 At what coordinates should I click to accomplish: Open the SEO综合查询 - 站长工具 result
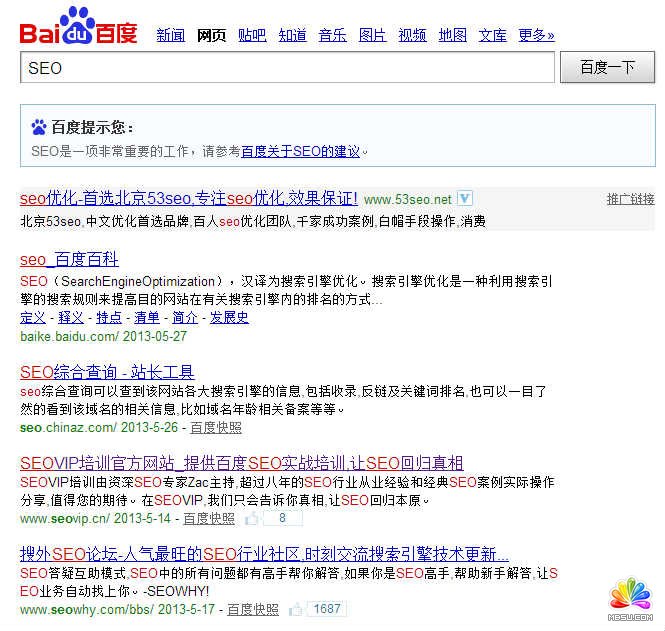pyautogui.click(x=107, y=372)
